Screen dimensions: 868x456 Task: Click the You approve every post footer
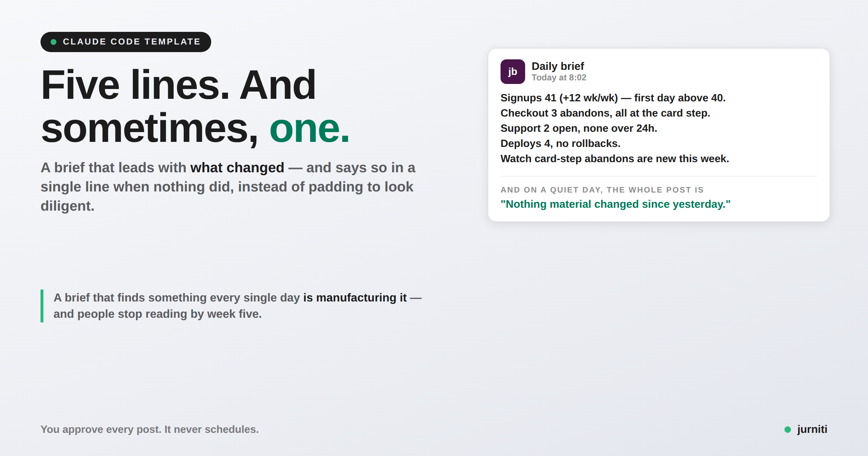150,429
